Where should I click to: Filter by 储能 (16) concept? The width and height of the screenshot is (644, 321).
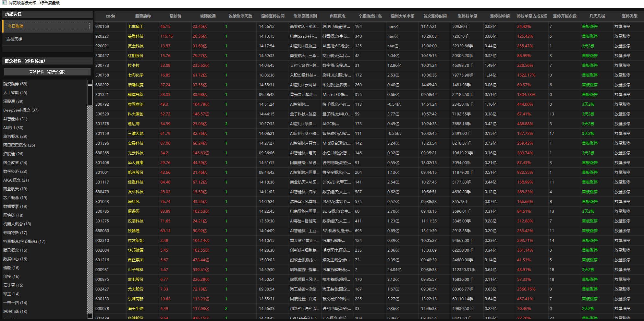[x=11, y=268]
